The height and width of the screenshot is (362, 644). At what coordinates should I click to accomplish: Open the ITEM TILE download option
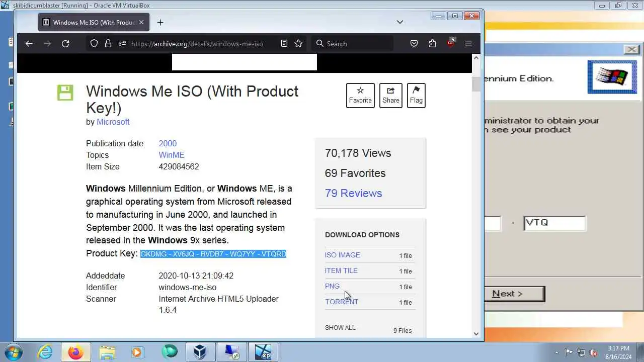[x=341, y=270]
